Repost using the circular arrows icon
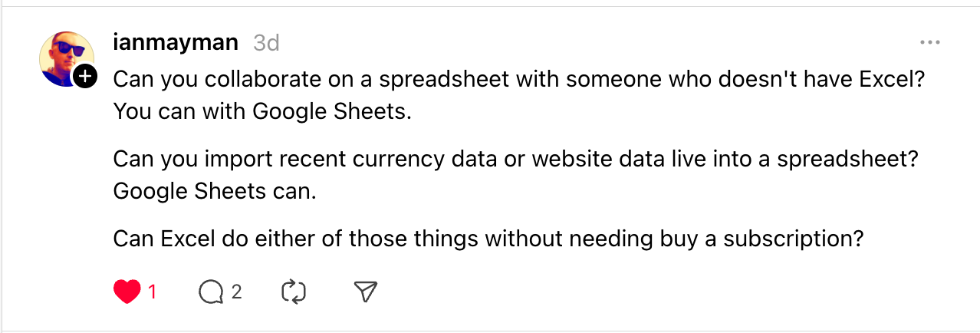980x333 pixels. click(294, 292)
